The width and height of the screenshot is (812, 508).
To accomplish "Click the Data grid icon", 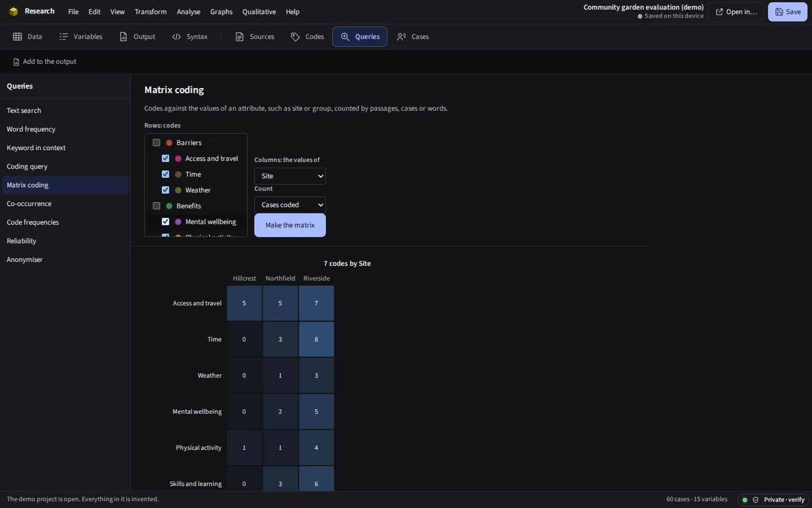I will click(17, 37).
